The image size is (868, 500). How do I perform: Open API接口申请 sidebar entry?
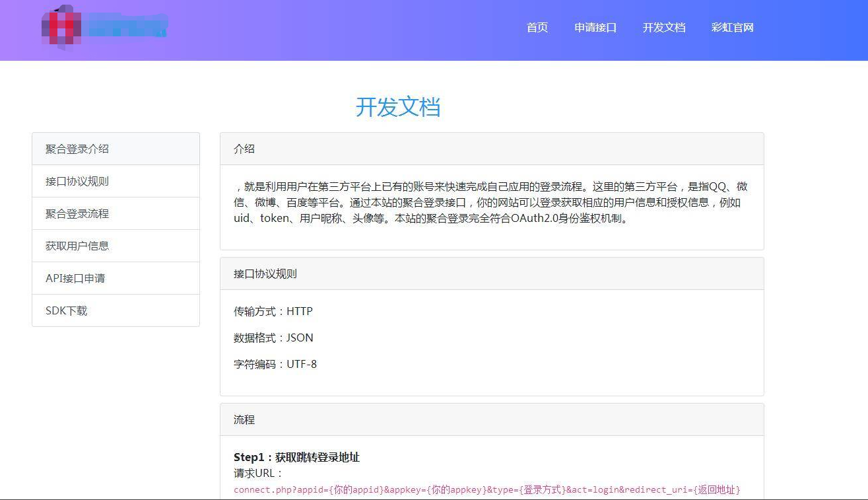(x=75, y=279)
